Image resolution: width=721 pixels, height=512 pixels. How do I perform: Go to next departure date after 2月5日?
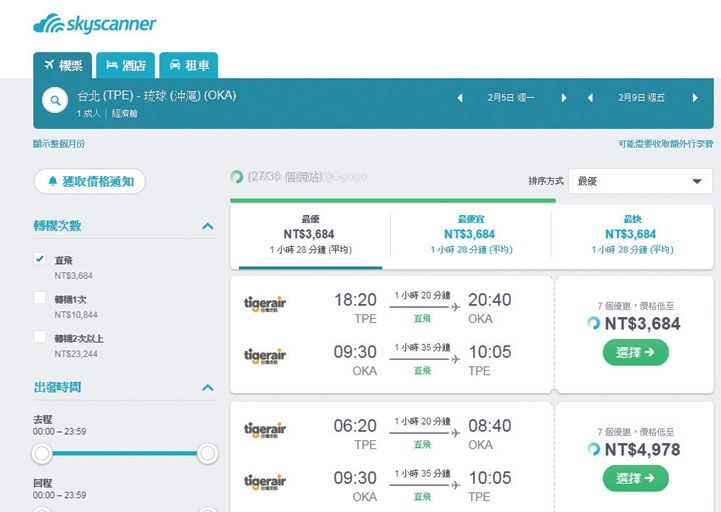564,98
